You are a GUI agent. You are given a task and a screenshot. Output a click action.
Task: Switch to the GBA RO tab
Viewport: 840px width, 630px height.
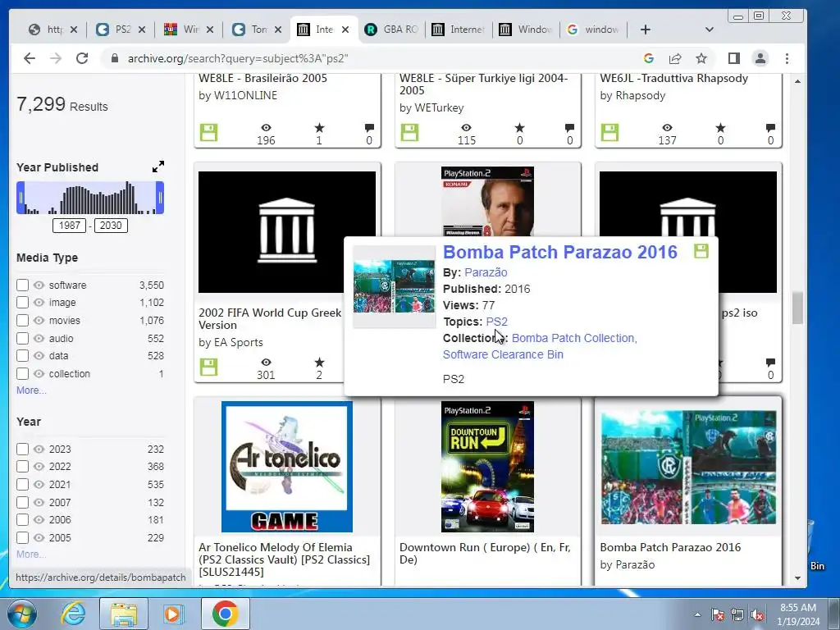tap(393, 30)
